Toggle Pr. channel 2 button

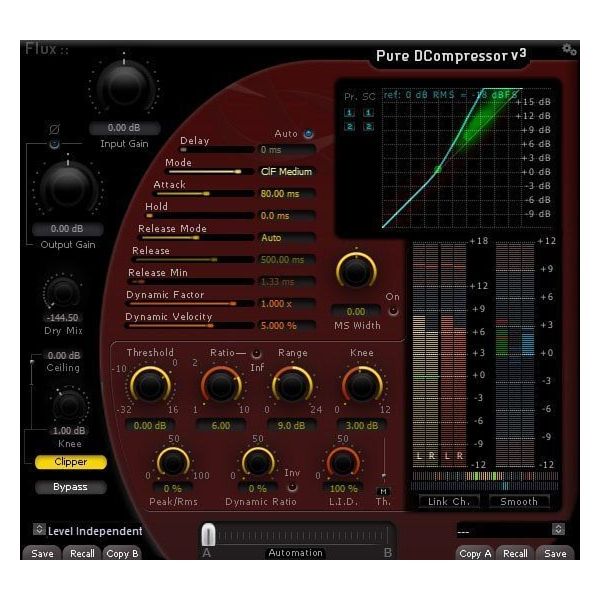point(349,127)
